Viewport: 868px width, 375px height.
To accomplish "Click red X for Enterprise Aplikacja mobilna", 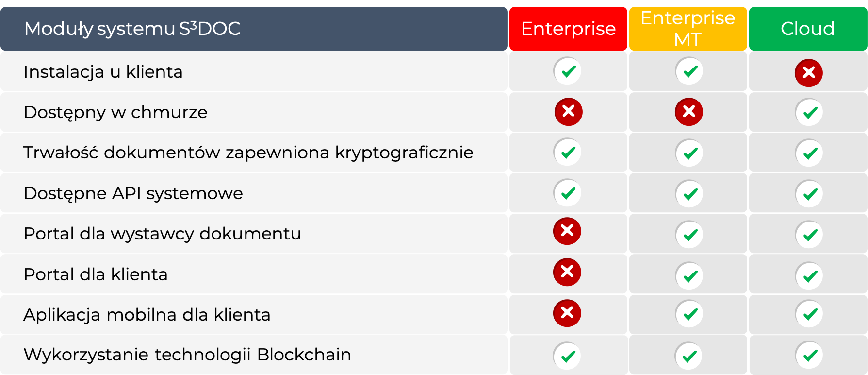I will (x=567, y=313).
